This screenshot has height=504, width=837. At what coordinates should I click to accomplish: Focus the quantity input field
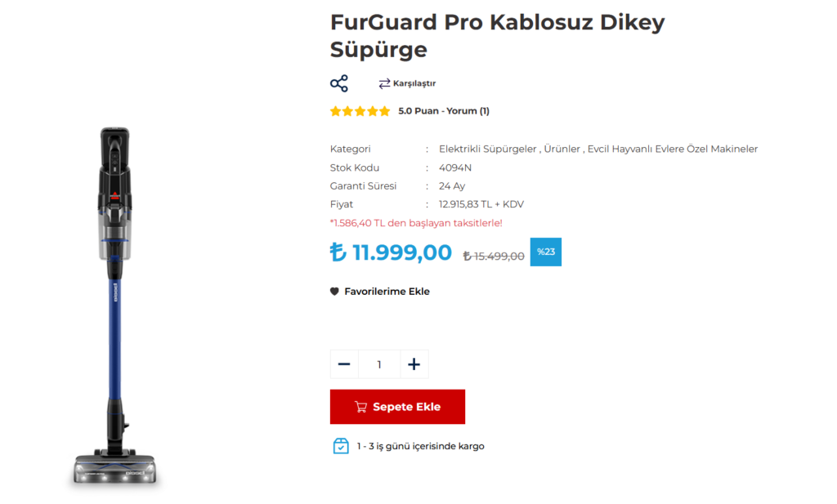(379, 364)
